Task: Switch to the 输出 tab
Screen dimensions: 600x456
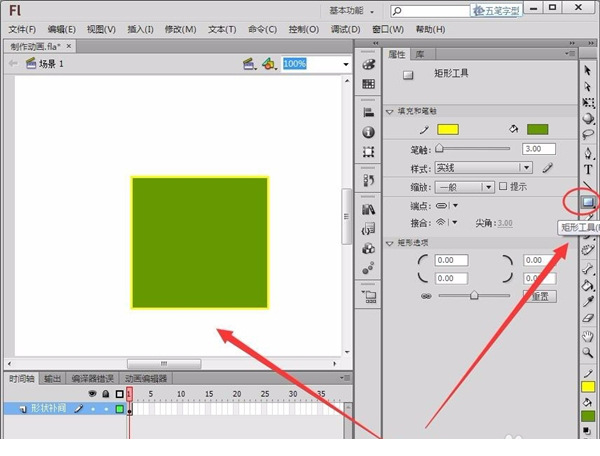Action: (x=52, y=379)
